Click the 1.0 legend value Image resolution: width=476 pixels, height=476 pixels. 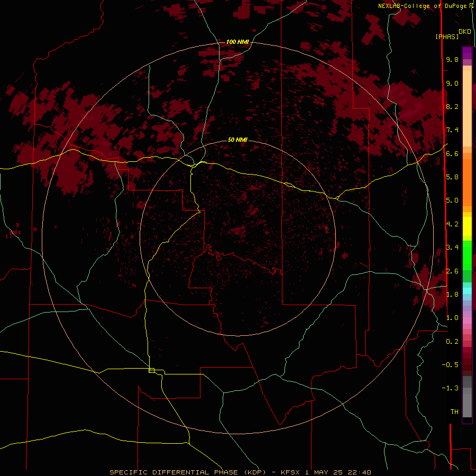(x=452, y=318)
